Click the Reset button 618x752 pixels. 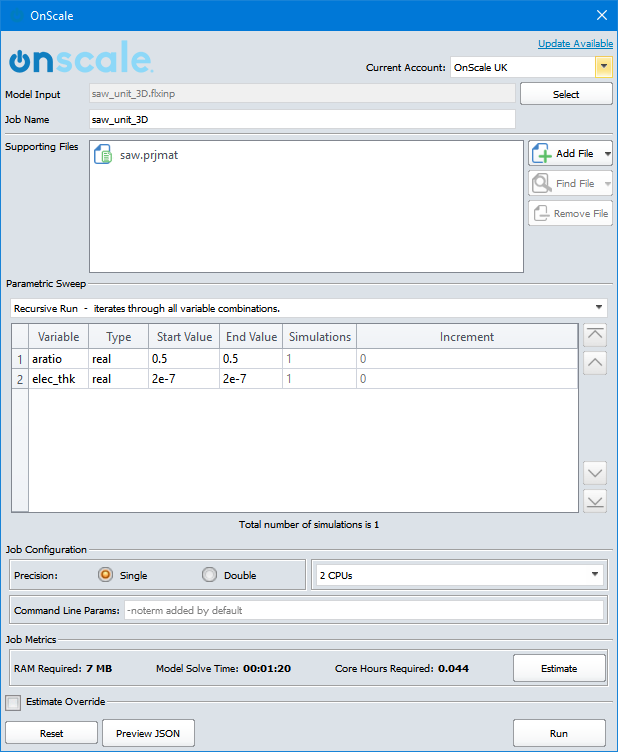51,733
